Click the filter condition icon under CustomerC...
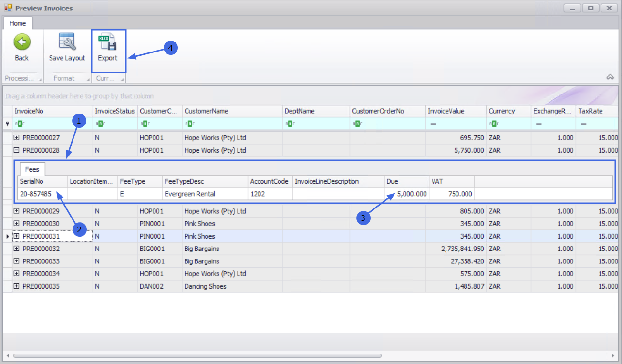 coord(145,124)
